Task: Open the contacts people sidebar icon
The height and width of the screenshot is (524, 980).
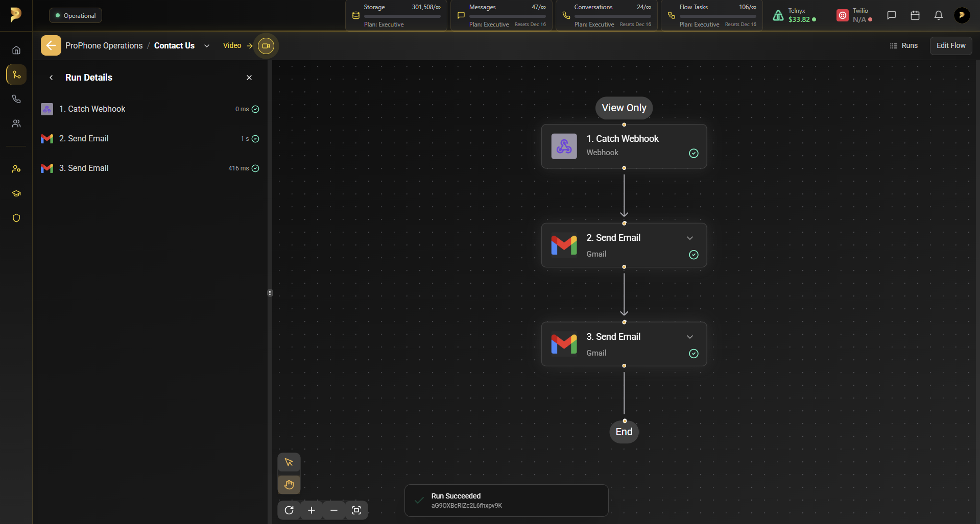Action: click(16, 123)
